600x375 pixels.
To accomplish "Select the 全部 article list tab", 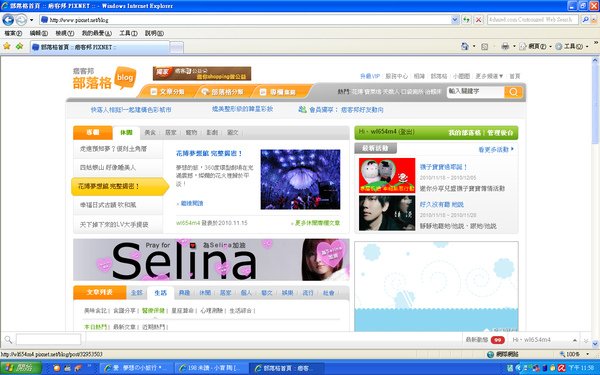I will [137, 293].
